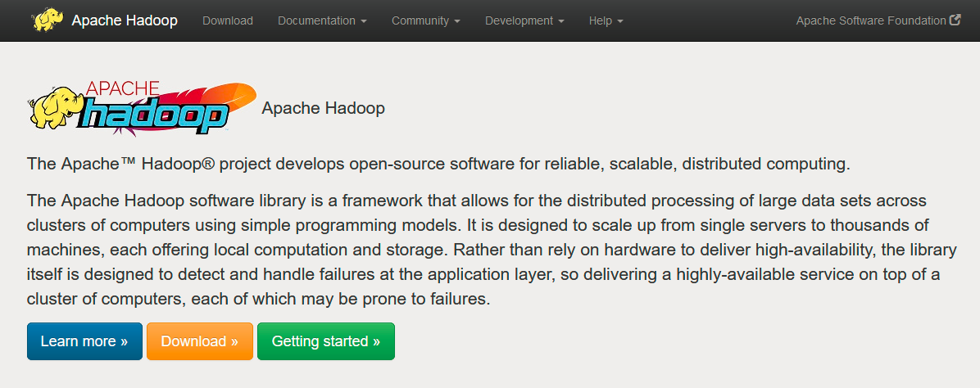Click the yellow elephant icon in navbar
The image size is (980, 388).
[x=48, y=20]
